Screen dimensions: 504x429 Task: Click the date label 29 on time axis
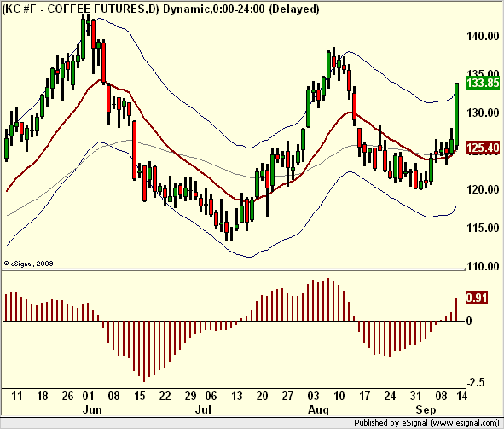pyautogui.click(x=190, y=396)
